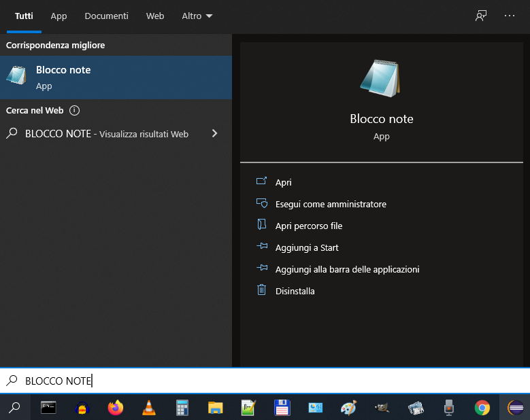The width and height of the screenshot is (530, 420).
Task: Launch Google Chrome from the taskbar
Action: (x=482, y=408)
